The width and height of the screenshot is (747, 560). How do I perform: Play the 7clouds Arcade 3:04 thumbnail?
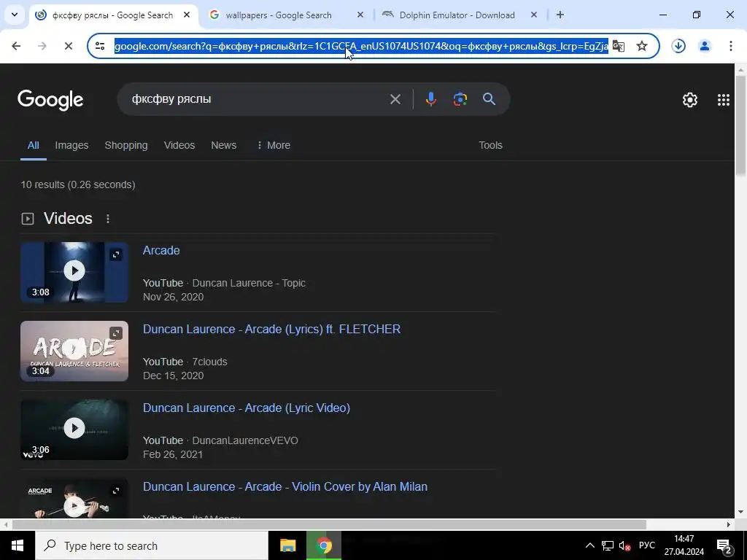(74, 351)
